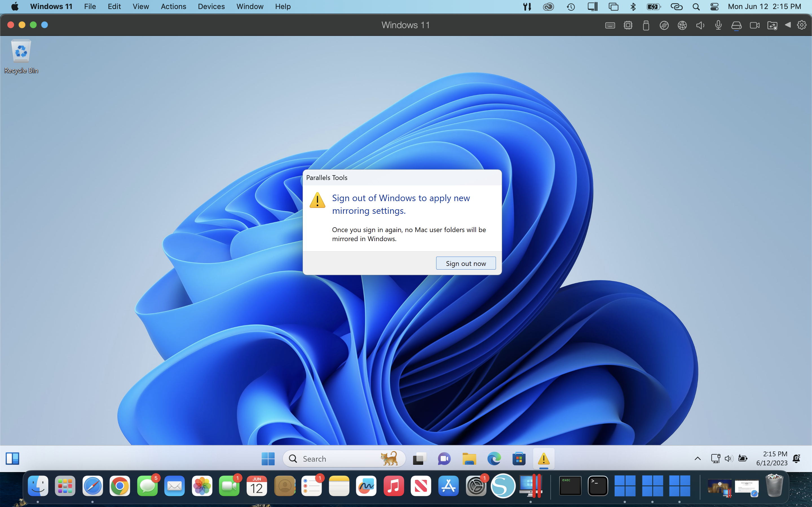Click the shared folders icon
The image size is (812, 507).
coord(772,25)
